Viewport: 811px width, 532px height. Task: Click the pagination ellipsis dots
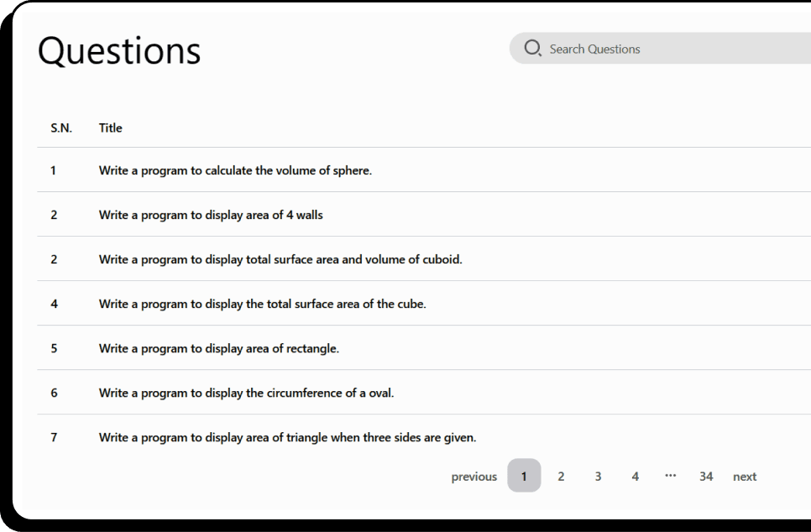[670, 475]
